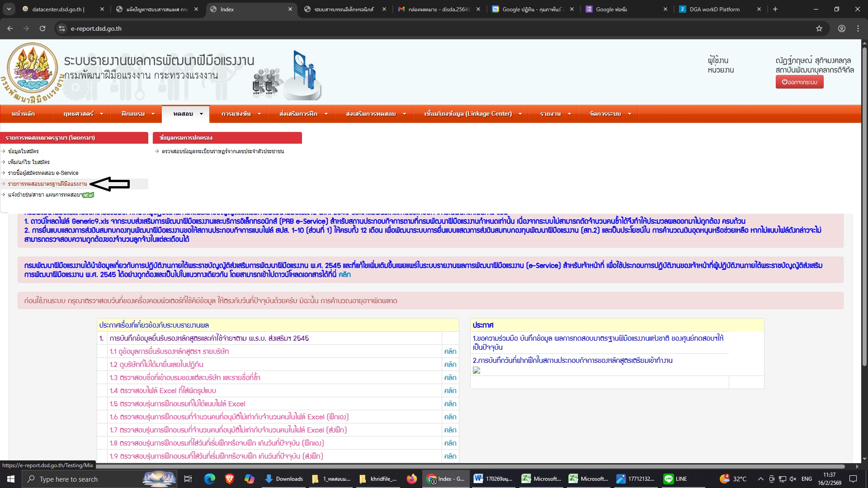
Task: Open Chrome profile icon
Action: click(x=841, y=28)
